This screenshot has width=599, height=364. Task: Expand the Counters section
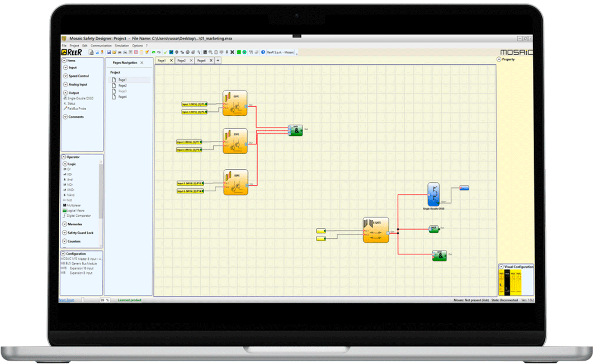point(65,242)
